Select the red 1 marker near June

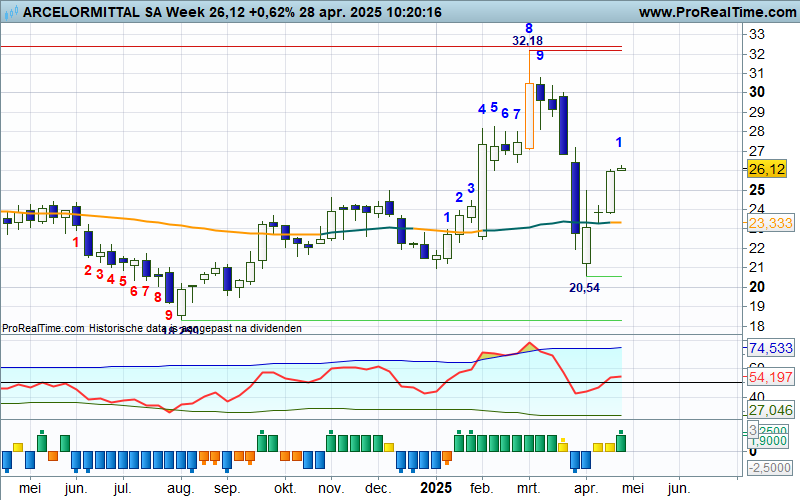click(x=76, y=241)
